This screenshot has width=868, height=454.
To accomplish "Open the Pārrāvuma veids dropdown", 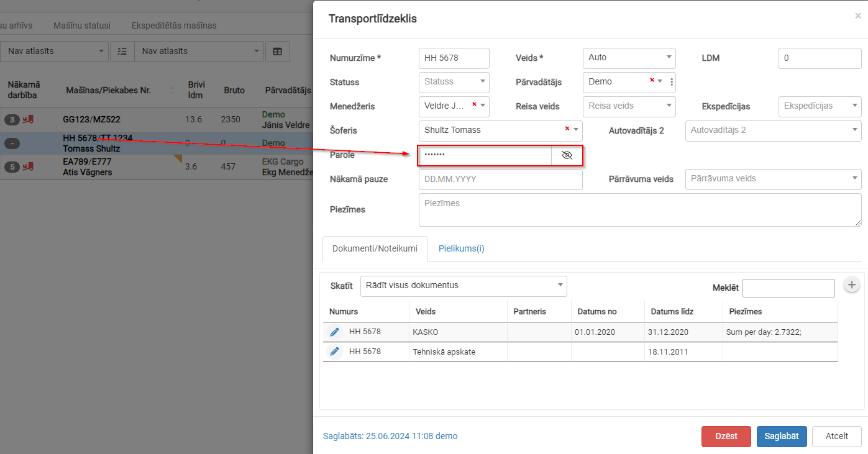I will [x=773, y=179].
